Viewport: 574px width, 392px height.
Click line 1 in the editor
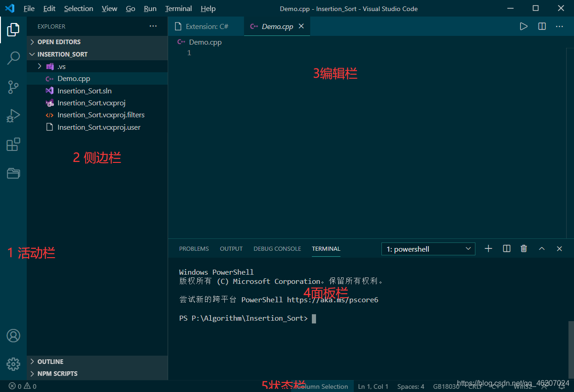369,53
